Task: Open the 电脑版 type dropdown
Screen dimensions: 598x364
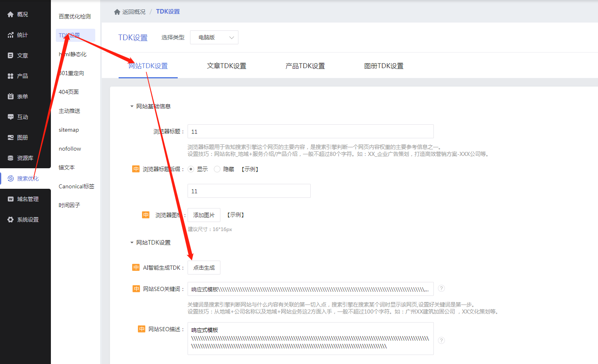Action: 215,37
